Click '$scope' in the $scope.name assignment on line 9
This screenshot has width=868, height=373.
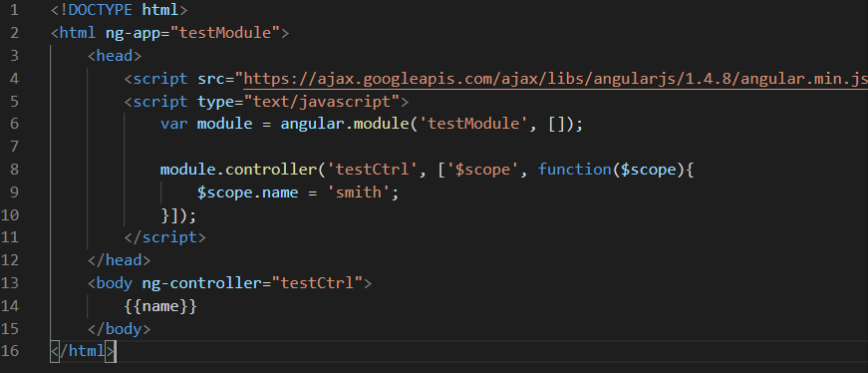(x=225, y=192)
